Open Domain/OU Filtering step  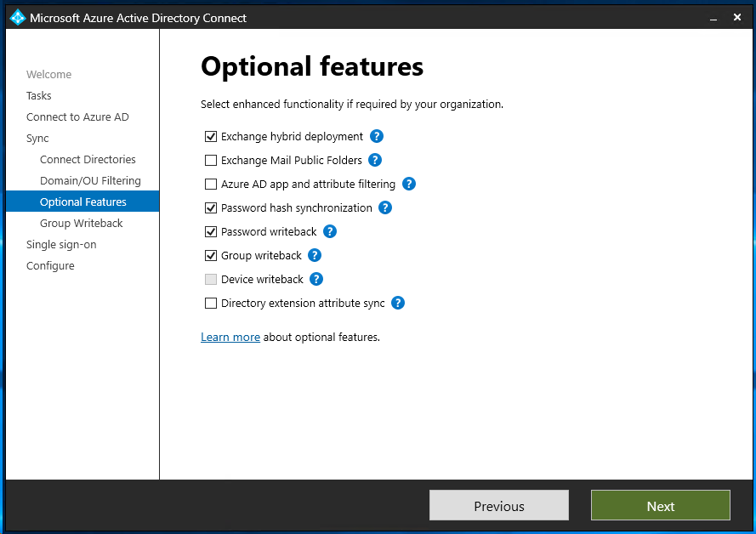[x=90, y=181]
